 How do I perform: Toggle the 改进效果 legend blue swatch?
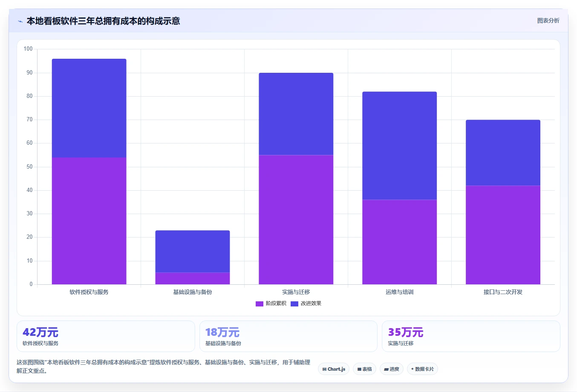point(294,304)
